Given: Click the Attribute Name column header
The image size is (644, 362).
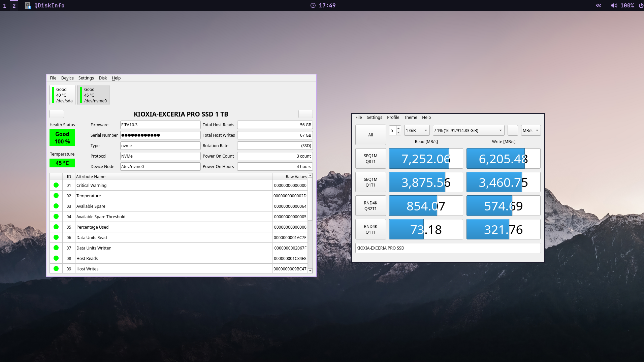Looking at the screenshot, I should coord(173,177).
